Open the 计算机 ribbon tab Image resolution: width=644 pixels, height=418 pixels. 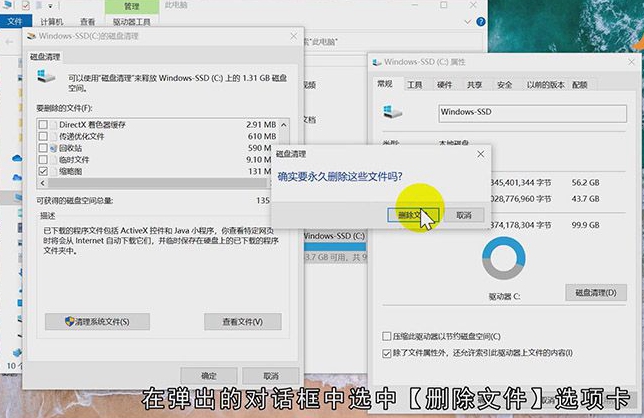(x=52, y=22)
